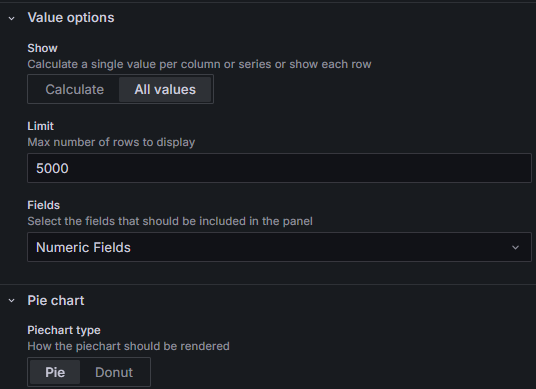Click the Piechart type label
The height and width of the screenshot is (389, 536).
pos(64,330)
